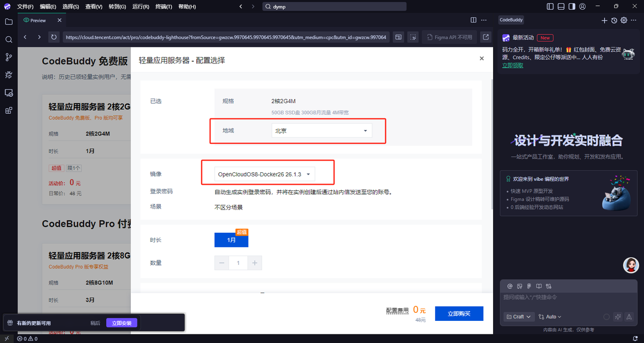This screenshot has height=343, width=644.
Task: Toggle primary sidebar layout icon in title bar
Action: (x=550, y=7)
